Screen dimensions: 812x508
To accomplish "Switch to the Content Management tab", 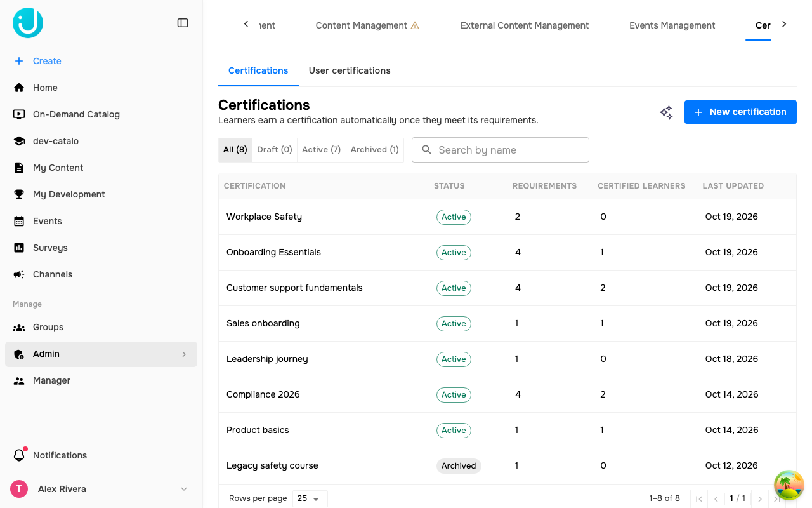I will click(x=367, y=25).
